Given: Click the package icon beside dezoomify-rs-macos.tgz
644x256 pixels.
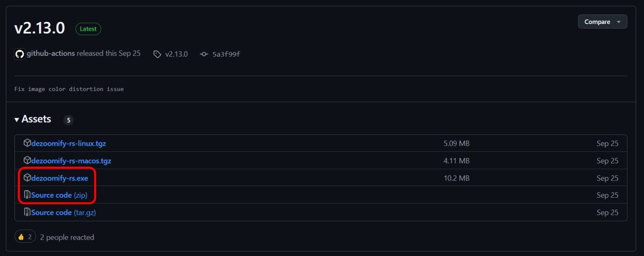Looking at the screenshot, I should pos(27,160).
